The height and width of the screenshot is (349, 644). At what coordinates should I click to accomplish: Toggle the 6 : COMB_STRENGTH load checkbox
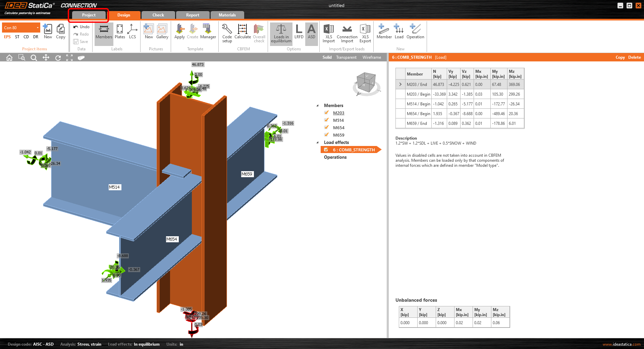tap(326, 150)
